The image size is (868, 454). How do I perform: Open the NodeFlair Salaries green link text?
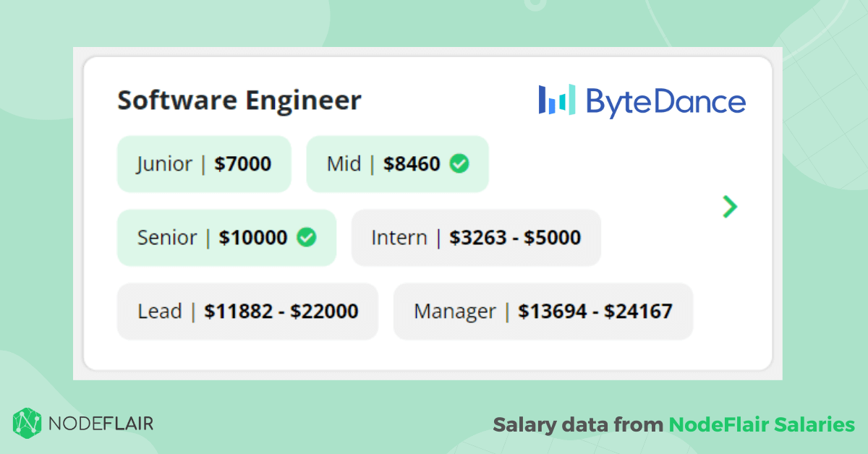coord(762,424)
